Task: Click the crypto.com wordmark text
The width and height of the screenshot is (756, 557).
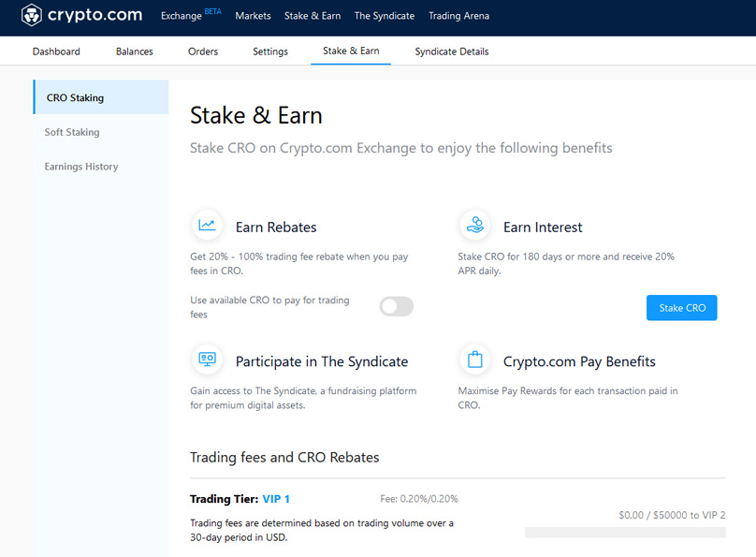Action: (95, 15)
